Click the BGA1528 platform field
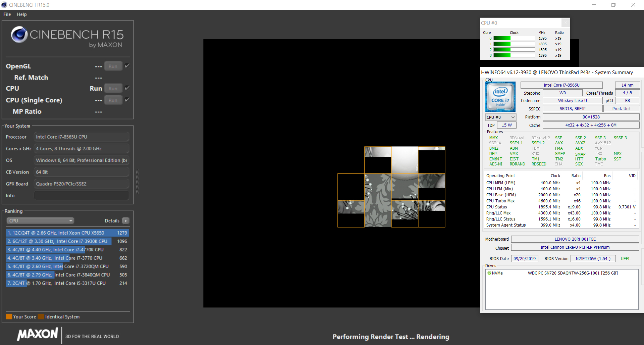 [591, 117]
